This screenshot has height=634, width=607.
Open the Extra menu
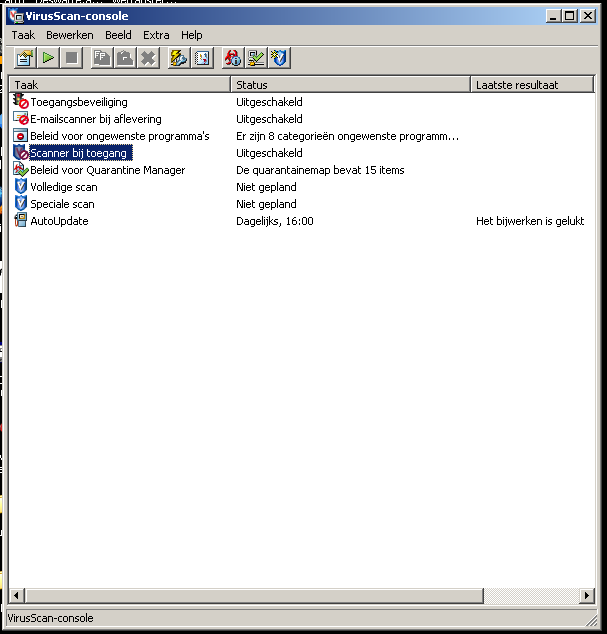[156, 35]
